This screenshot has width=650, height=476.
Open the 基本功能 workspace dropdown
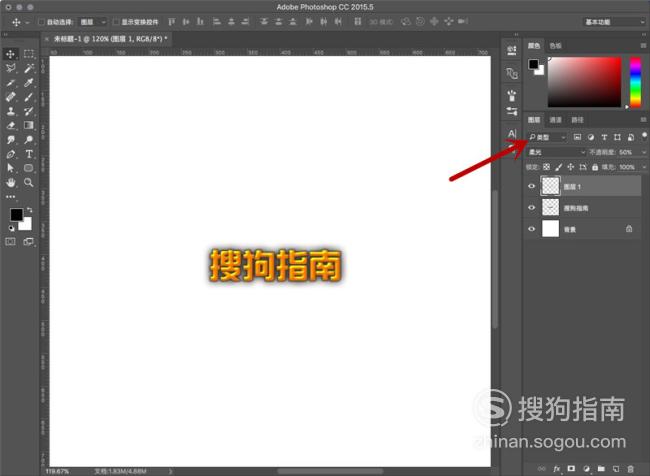[x=614, y=22]
